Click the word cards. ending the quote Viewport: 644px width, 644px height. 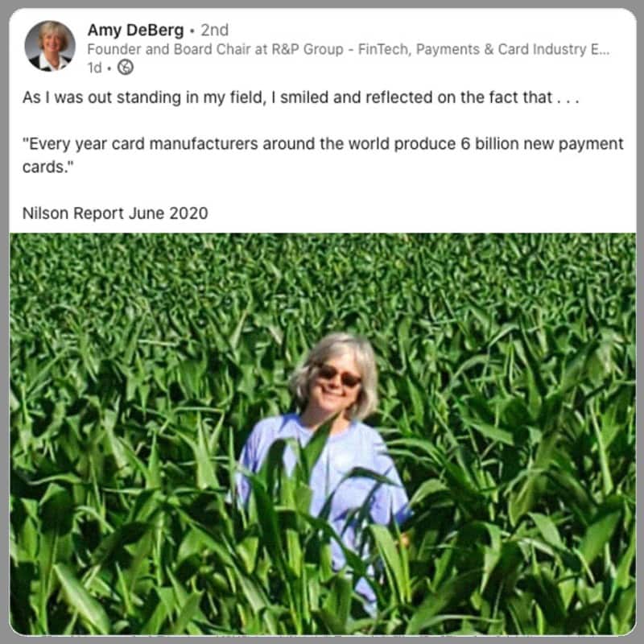click(x=48, y=167)
